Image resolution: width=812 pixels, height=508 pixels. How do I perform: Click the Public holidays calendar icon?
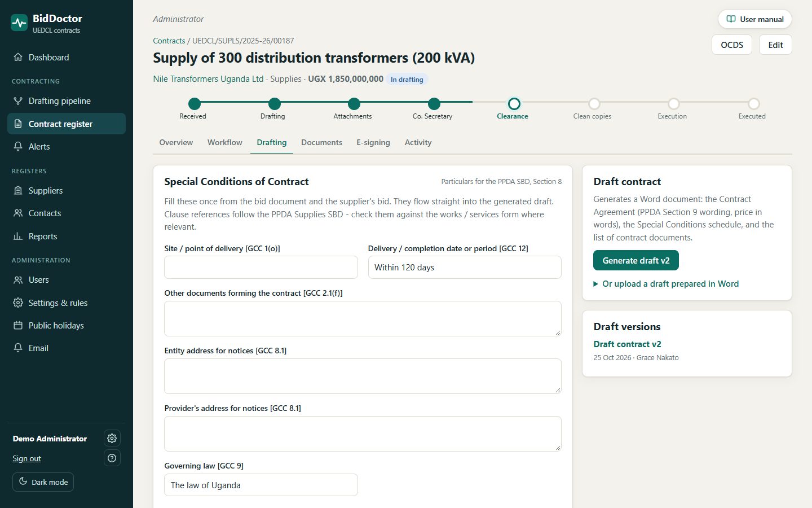18,326
